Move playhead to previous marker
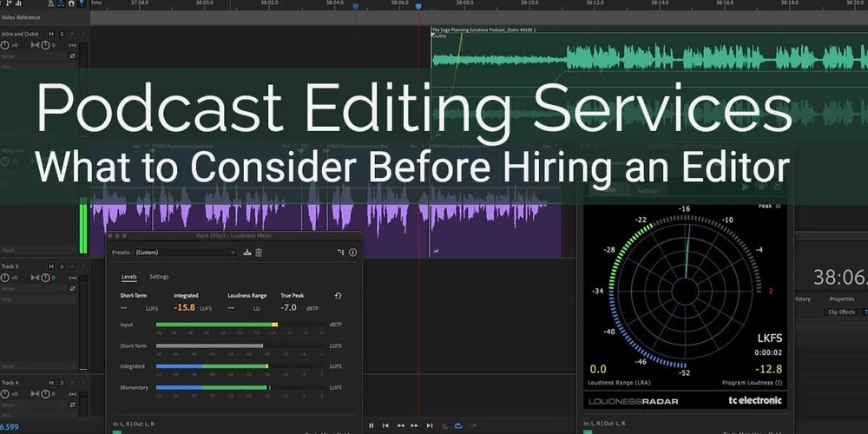The image size is (868, 434). click(x=385, y=425)
